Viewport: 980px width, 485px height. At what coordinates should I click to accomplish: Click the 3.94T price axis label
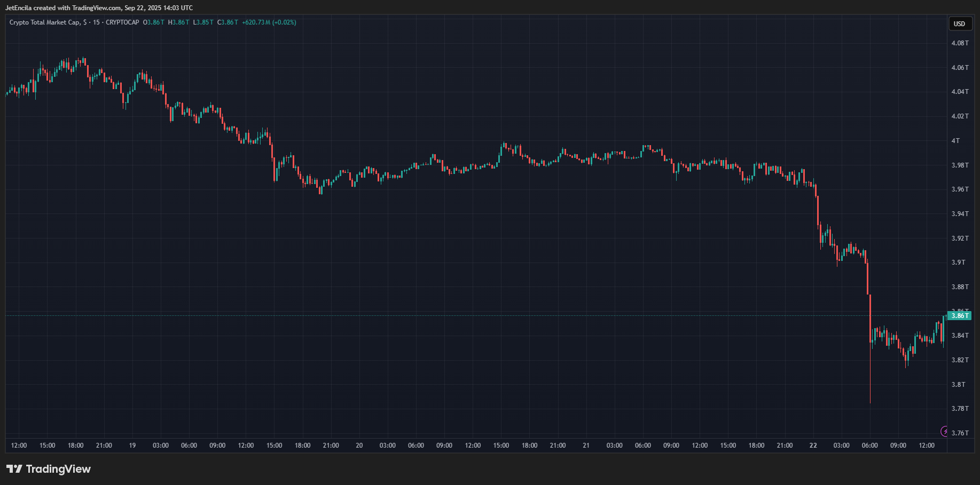coord(960,214)
